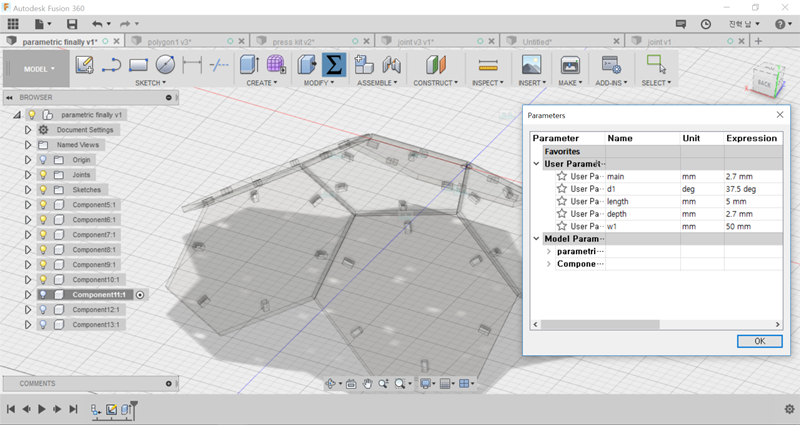
Task: Toggle visibility bulb for Sketches folder
Action: (x=44, y=190)
